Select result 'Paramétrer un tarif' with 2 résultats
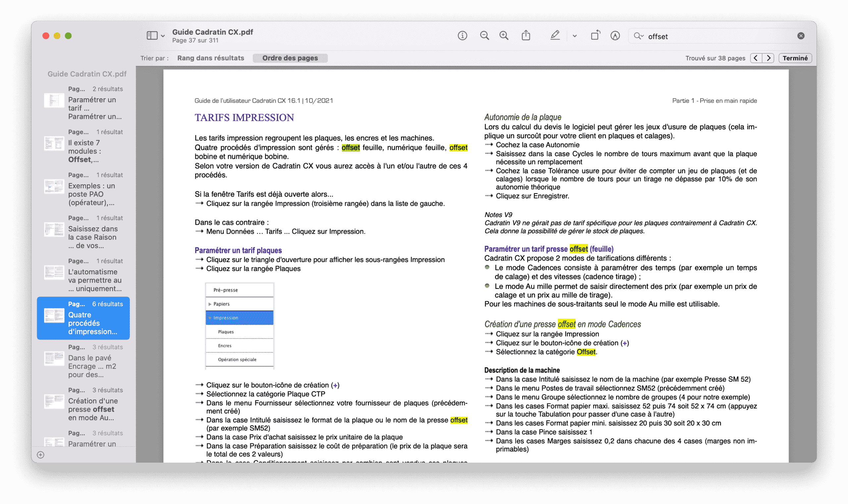The image size is (848, 504). 83,103
